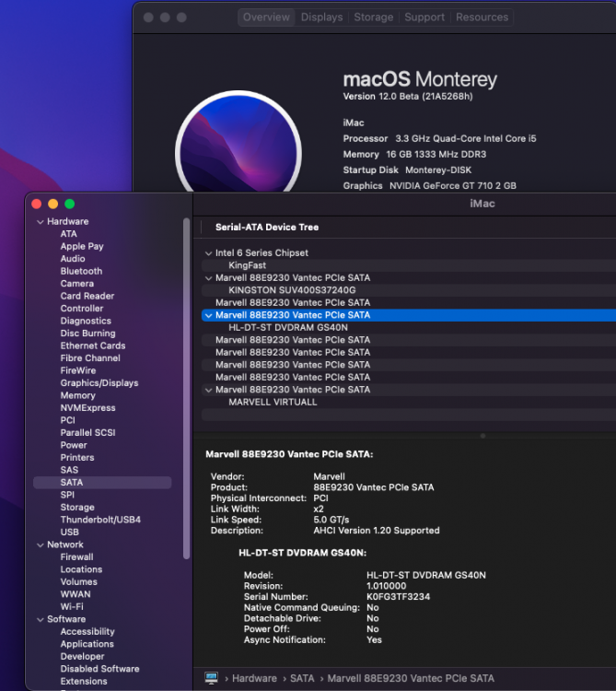Open the Storage tab in About This Mac
Image resolution: width=616 pixels, height=691 pixels.
[374, 18]
